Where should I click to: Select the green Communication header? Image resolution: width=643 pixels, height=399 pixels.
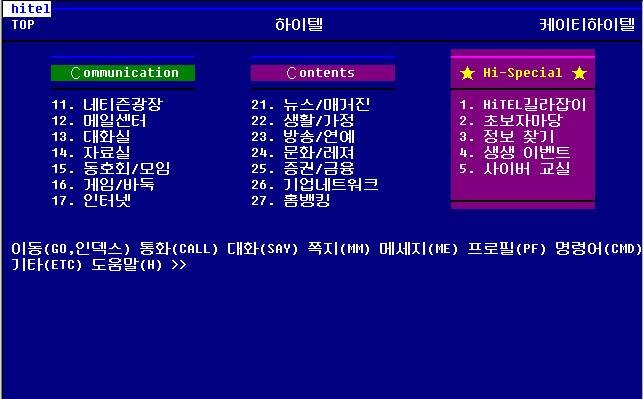[x=123, y=73]
